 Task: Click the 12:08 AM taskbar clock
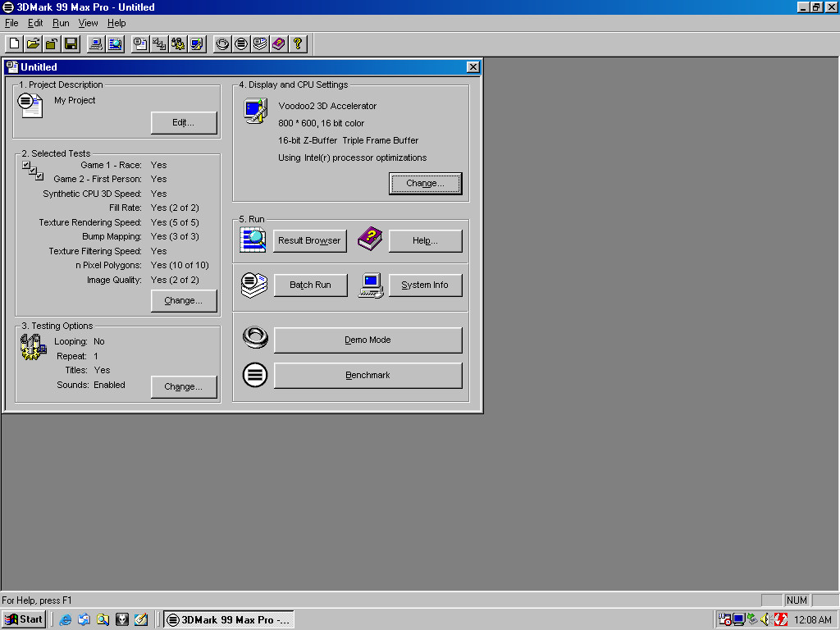tap(813, 620)
